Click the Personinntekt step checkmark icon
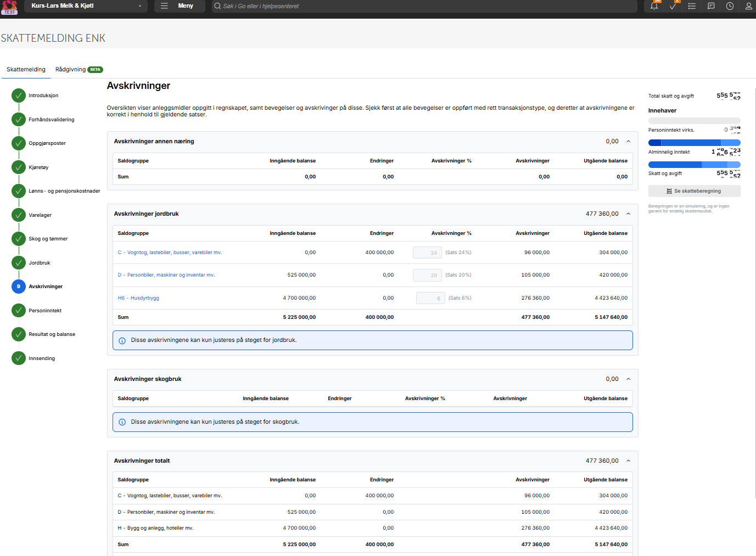Screen dimensions: 756x556 19,310
